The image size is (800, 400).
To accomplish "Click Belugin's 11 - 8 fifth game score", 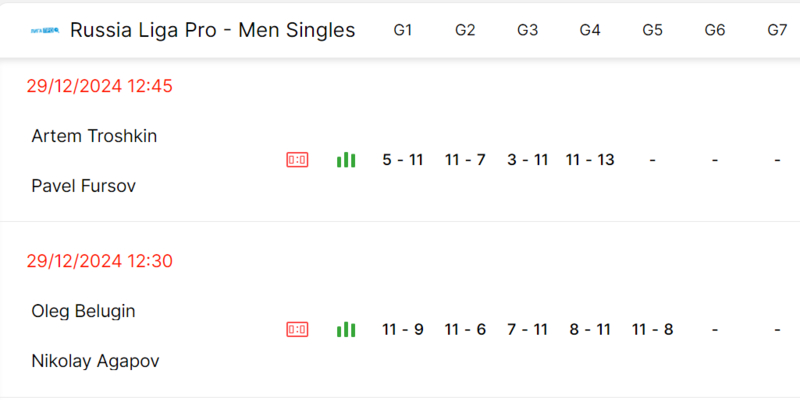I will point(652,329).
